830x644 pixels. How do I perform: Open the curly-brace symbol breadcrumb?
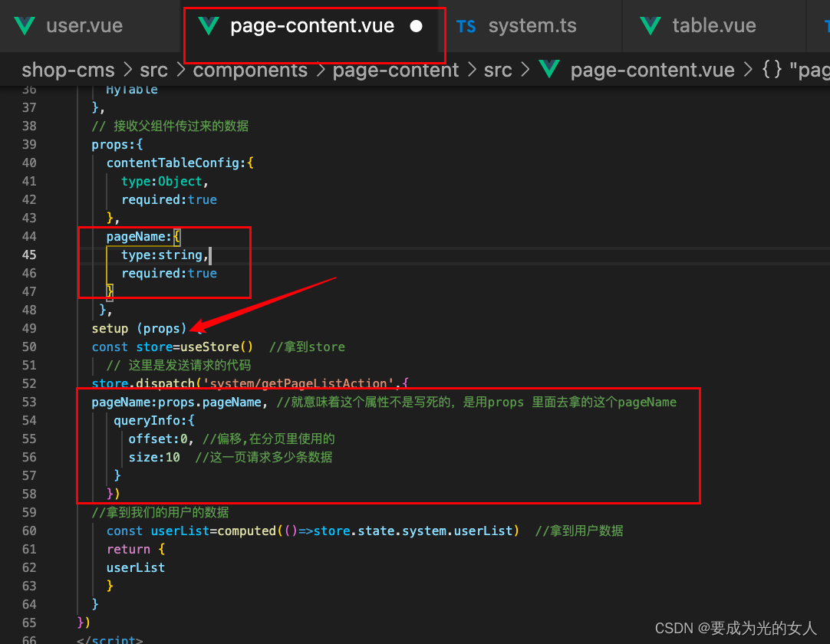click(x=771, y=69)
